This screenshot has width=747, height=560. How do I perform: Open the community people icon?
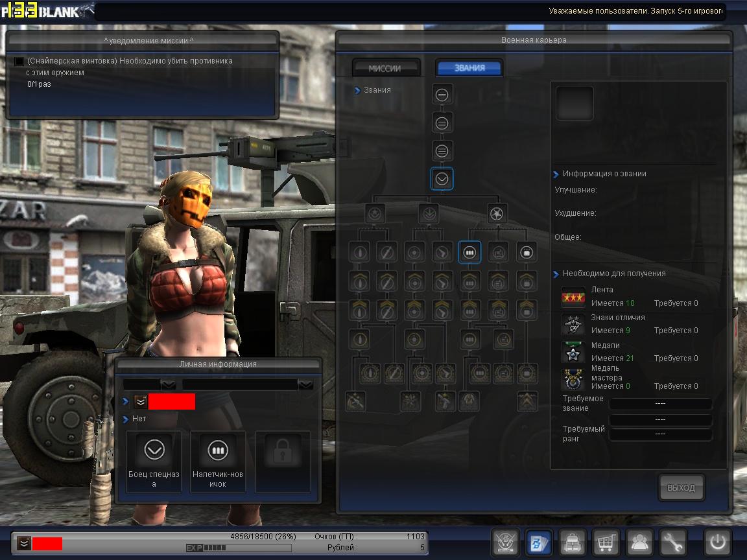coord(639,542)
